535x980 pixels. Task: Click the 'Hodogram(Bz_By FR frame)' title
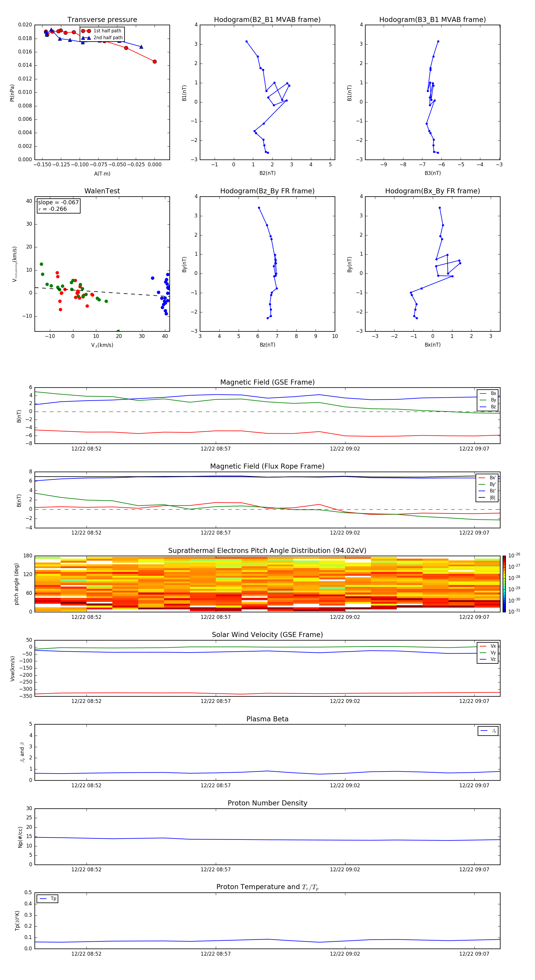tap(267, 191)
